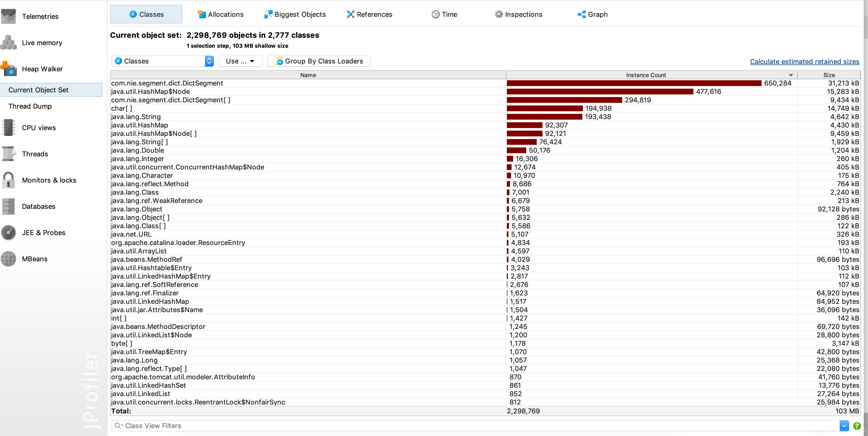The height and width of the screenshot is (436, 868).
Task: Select the java.lang.String row
Action: [485, 117]
